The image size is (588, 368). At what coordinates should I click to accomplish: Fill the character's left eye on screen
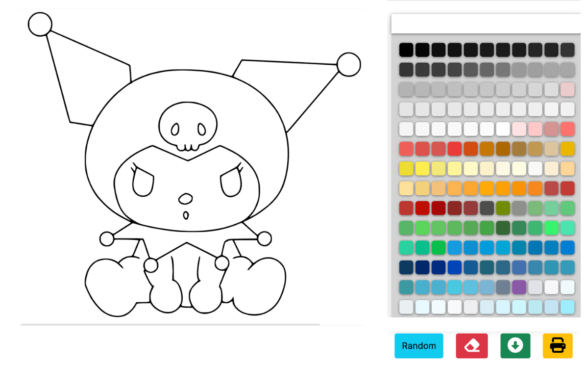[x=143, y=184]
